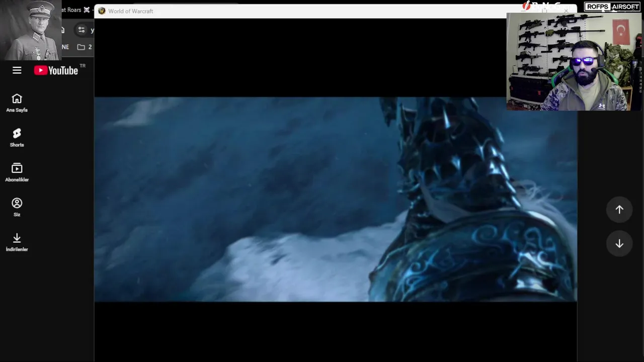Open the YouTube hamburger guide menu
This screenshot has height=362, width=644.
17,70
